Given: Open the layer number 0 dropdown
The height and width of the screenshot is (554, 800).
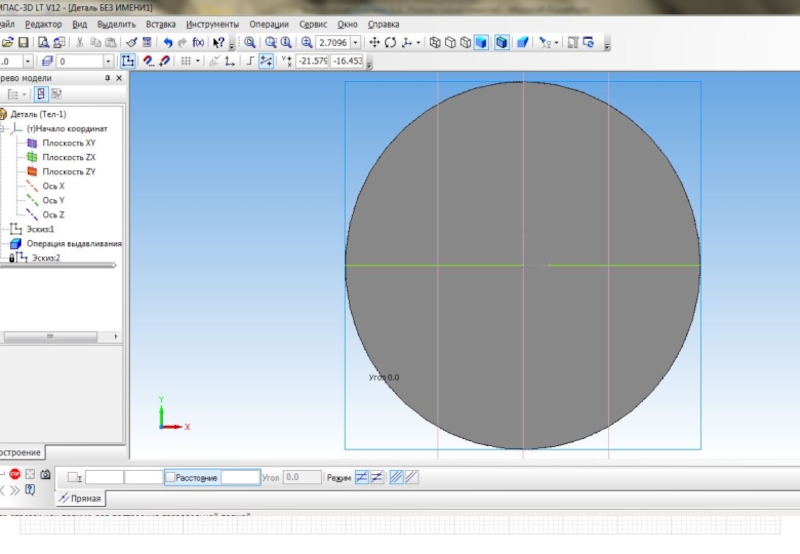Looking at the screenshot, I should point(108,61).
